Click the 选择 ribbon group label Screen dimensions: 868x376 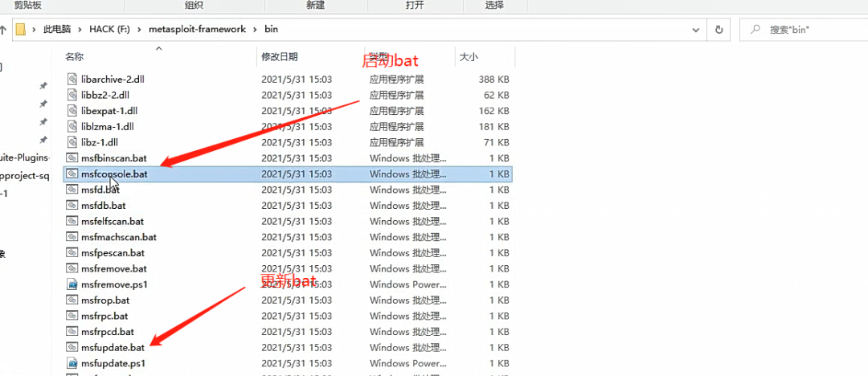494,6
